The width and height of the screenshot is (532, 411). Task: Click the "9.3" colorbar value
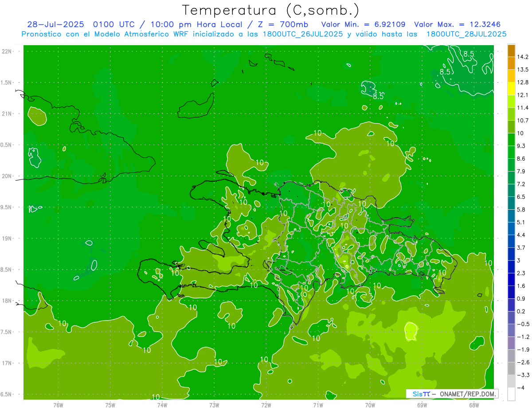tap(521, 146)
